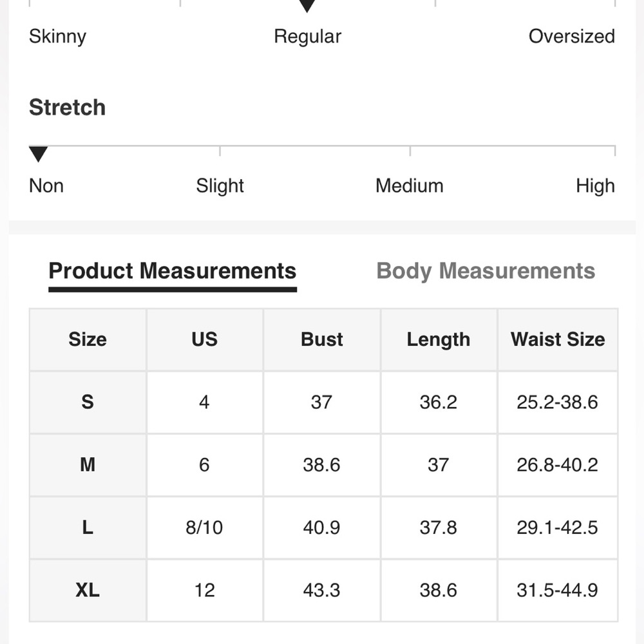Select the size S row label
644x644 pixels.
(x=88, y=402)
